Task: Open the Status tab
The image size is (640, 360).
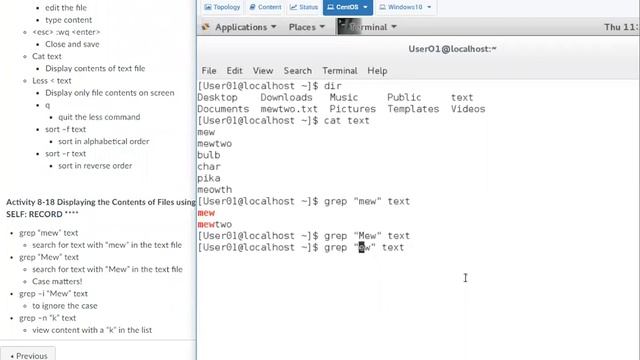Action: (x=304, y=7)
